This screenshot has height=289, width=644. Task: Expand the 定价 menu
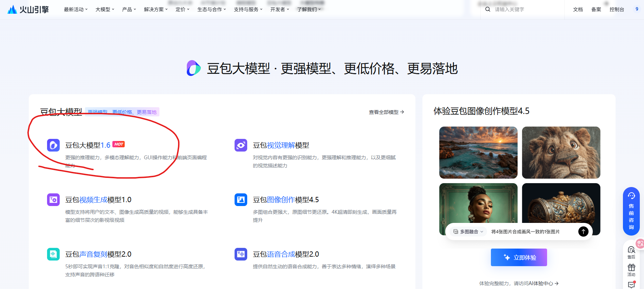tap(182, 9)
